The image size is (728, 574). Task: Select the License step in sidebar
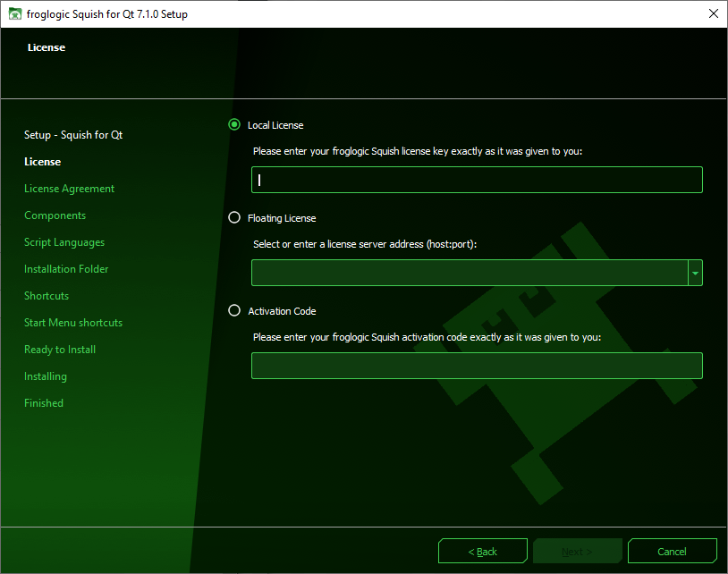click(43, 162)
